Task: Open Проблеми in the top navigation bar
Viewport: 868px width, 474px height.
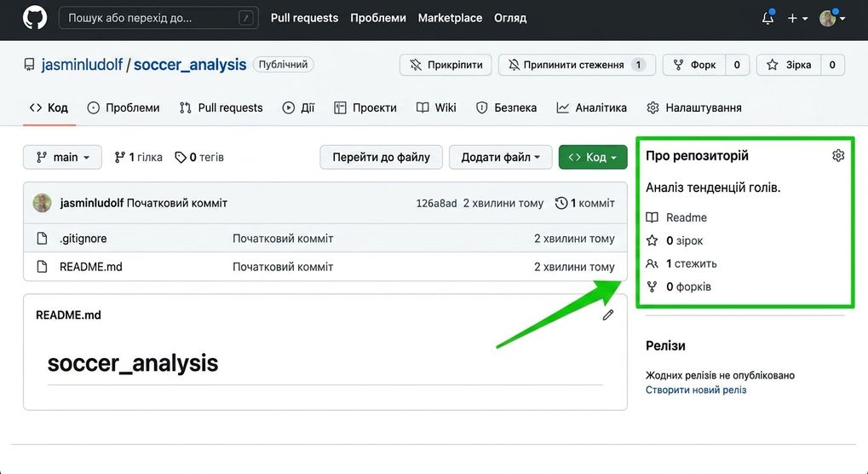Action: coord(378,18)
